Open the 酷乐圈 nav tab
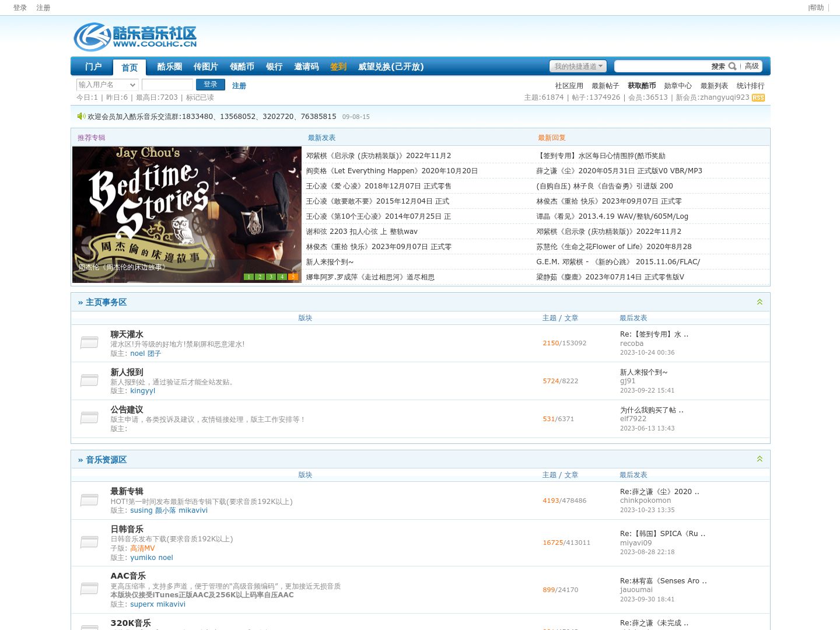840x630 pixels. 170,66
